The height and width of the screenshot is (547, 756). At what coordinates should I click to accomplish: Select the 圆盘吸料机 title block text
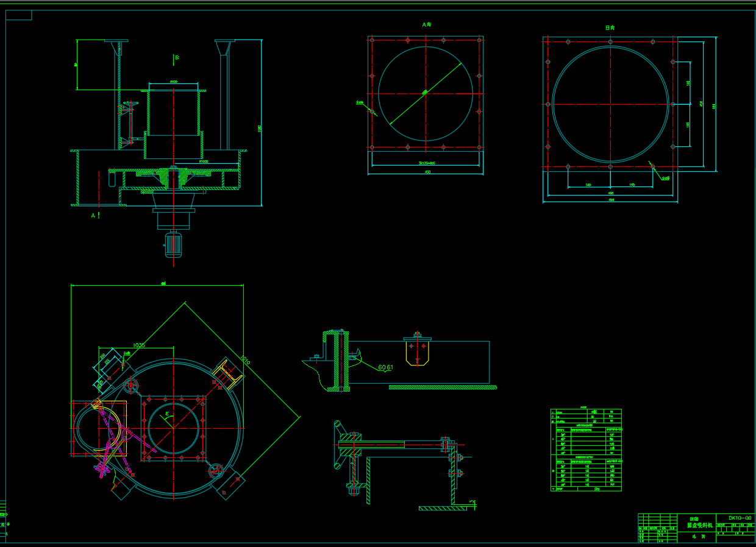pyautogui.click(x=699, y=525)
